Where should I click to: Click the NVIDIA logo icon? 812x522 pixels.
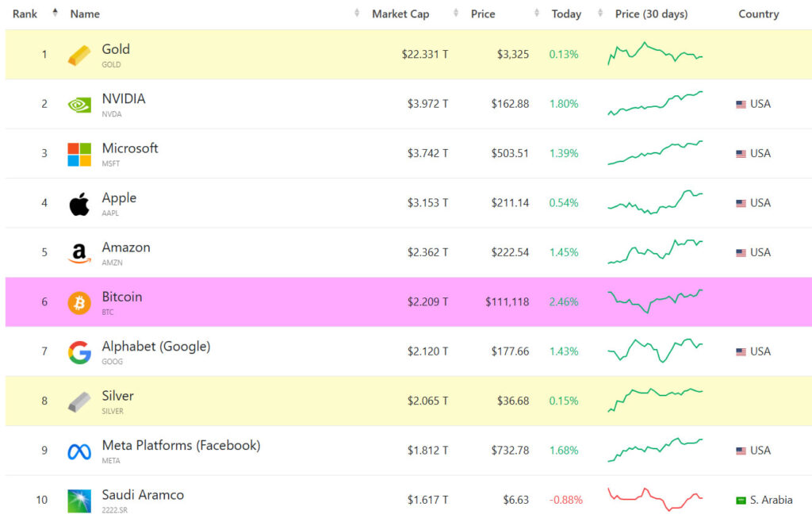coord(79,104)
